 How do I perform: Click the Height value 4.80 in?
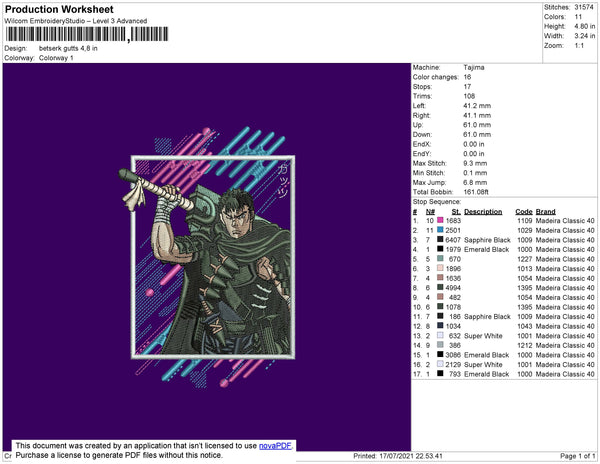point(585,26)
